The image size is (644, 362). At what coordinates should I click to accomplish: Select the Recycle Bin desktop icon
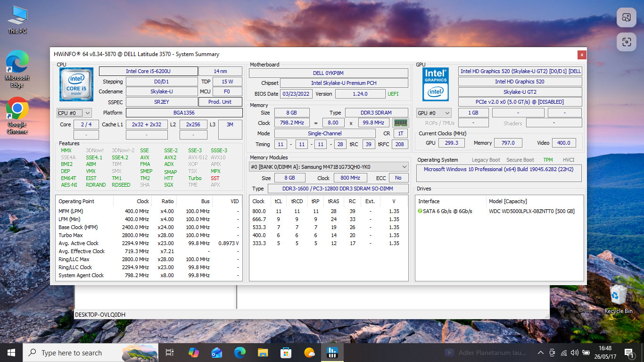point(619,299)
